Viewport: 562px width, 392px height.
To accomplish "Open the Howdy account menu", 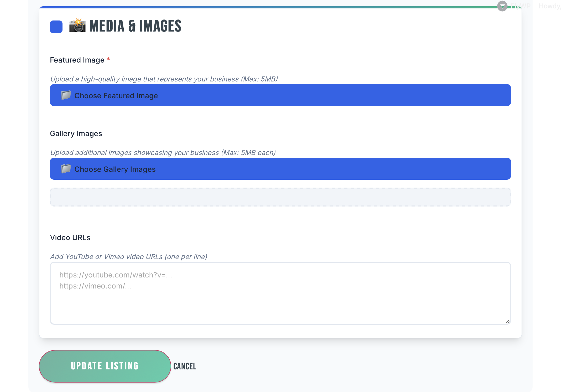I will pyautogui.click(x=550, y=6).
